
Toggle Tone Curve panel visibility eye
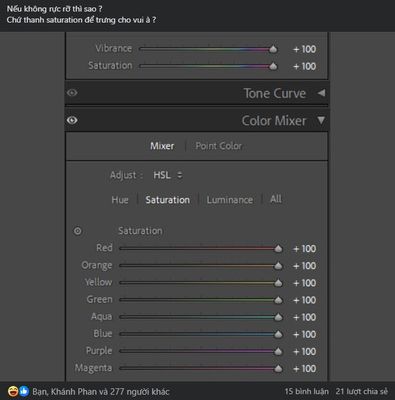pos(72,93)
